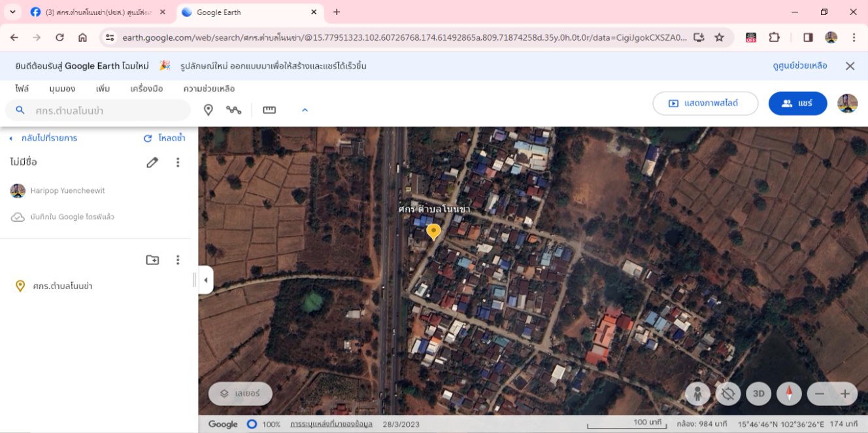Open the Chrome three-dot main menu

click(x=854, y=37)
